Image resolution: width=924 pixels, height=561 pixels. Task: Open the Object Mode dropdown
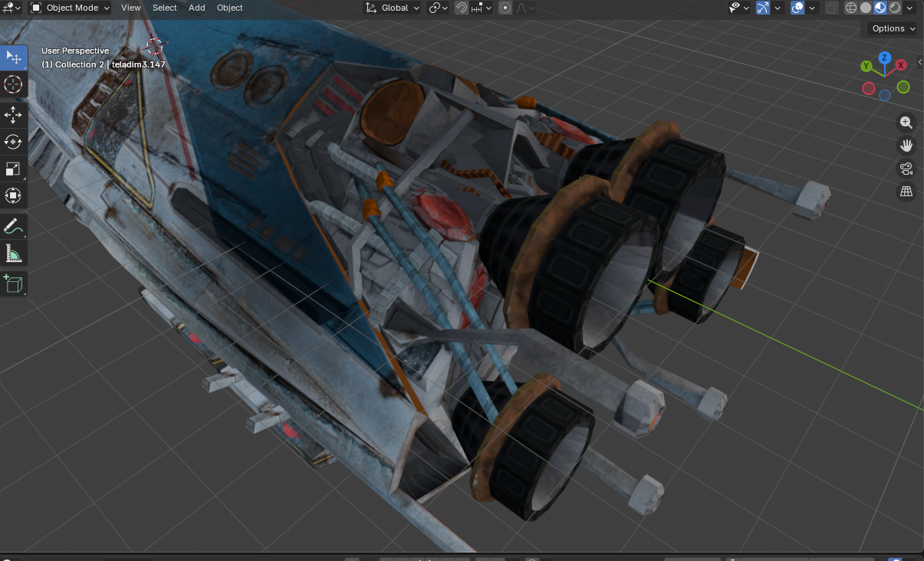[x=70, y=8]
